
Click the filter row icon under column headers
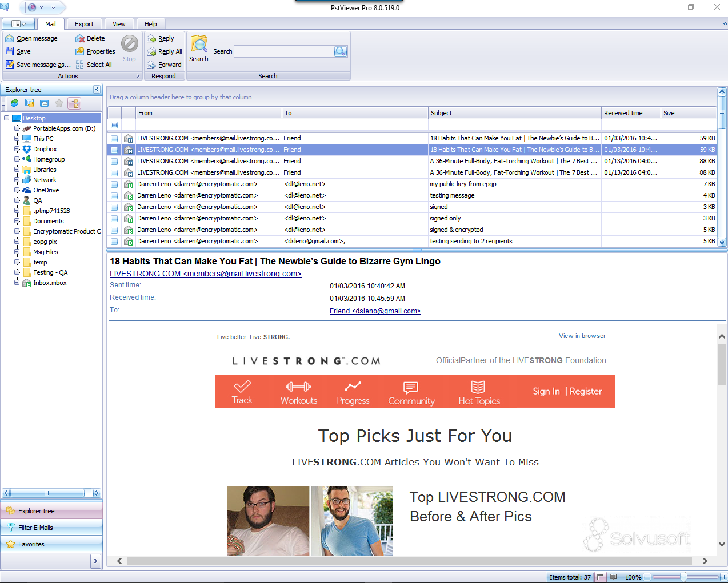coord(114,125)
